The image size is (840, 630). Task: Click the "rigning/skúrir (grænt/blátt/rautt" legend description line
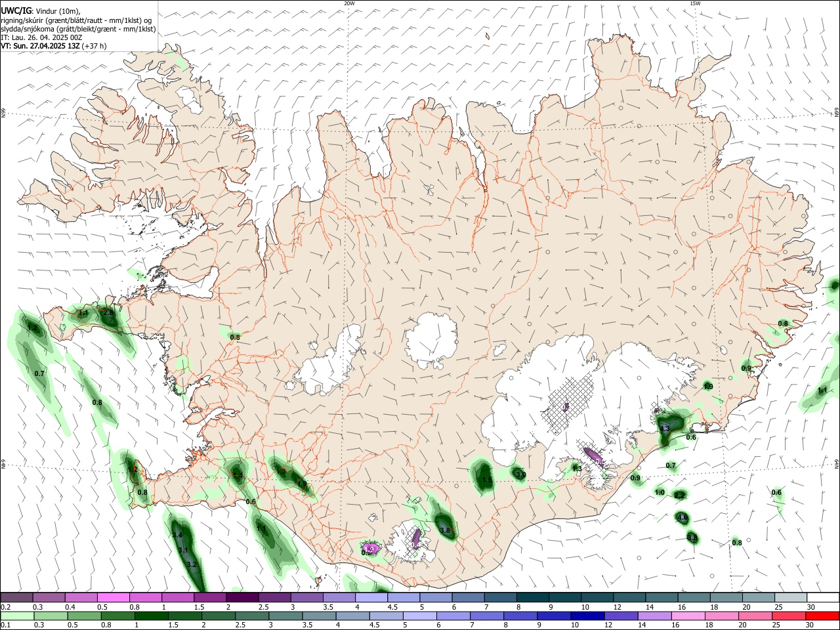(75, 20)
